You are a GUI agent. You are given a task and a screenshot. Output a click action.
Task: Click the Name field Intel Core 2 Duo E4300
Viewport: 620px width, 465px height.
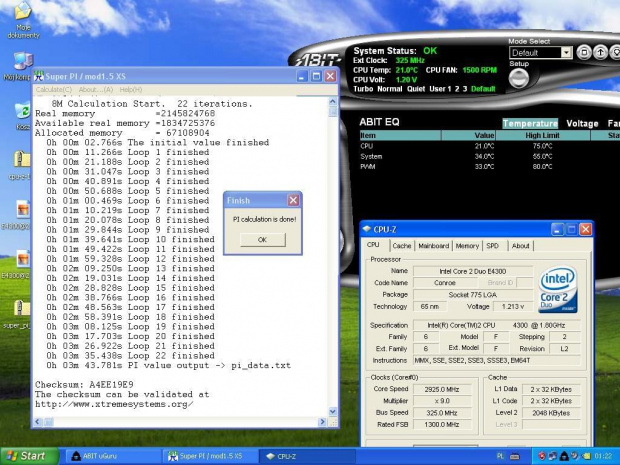click(x=473, y=271)
